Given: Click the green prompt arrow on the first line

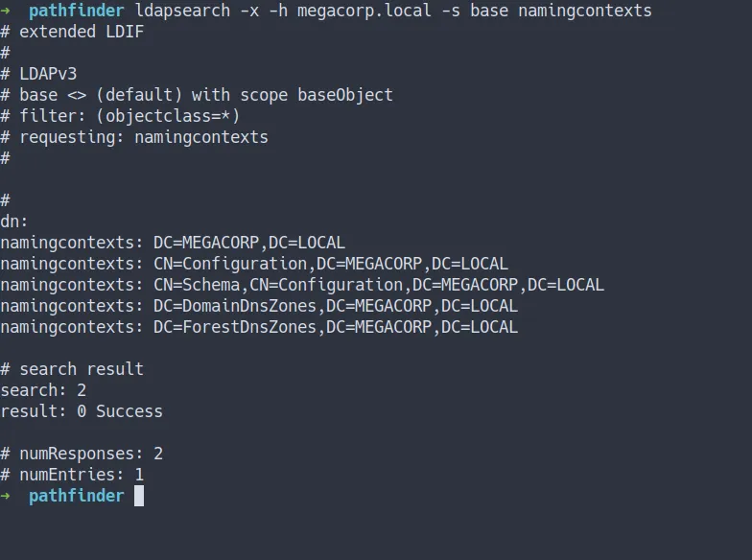Looking at the screenshot, I should [6, 11].
